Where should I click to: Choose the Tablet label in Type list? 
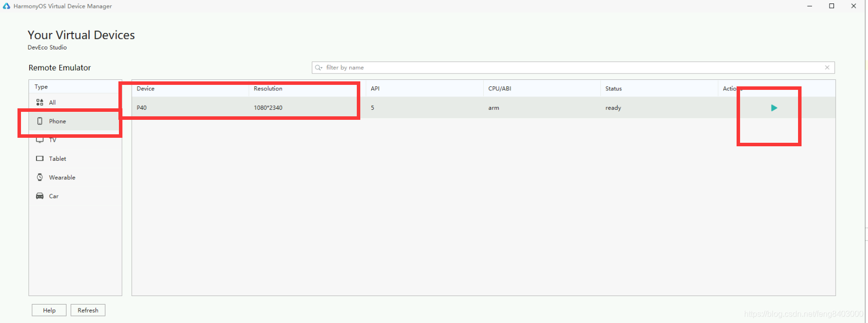(x=57, y=159)
